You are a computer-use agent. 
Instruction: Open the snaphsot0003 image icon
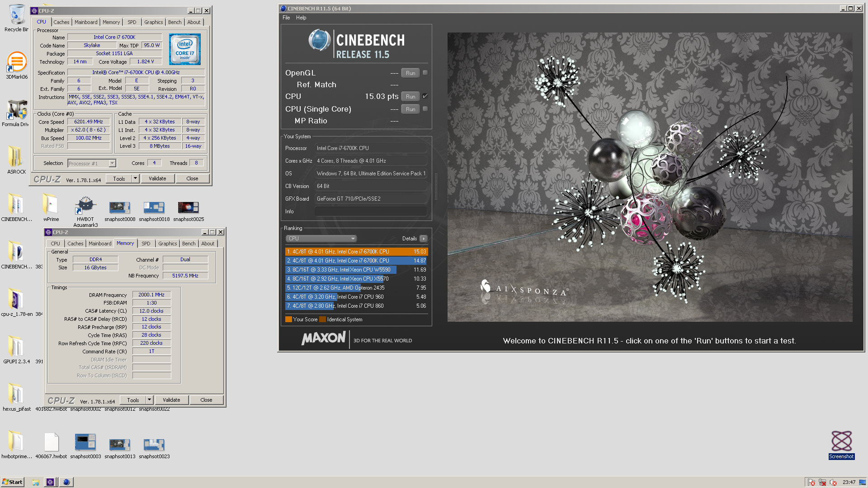85,442
